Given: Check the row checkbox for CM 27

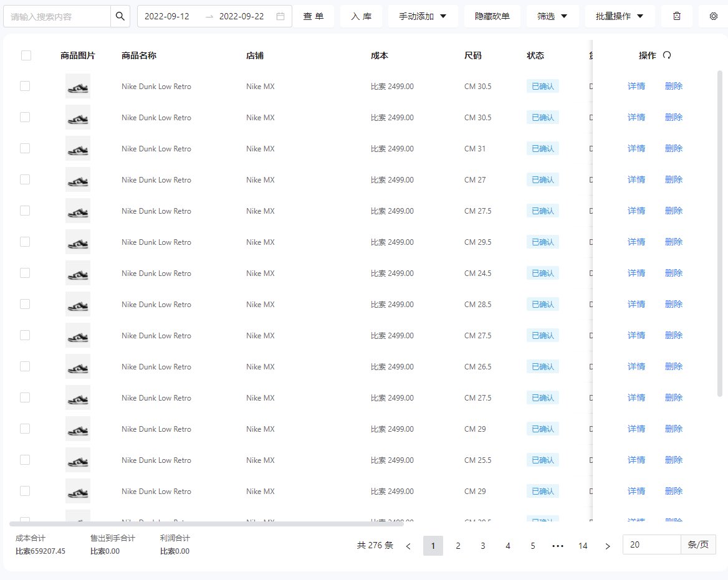Looking at the screenshot, I should 25,179.
